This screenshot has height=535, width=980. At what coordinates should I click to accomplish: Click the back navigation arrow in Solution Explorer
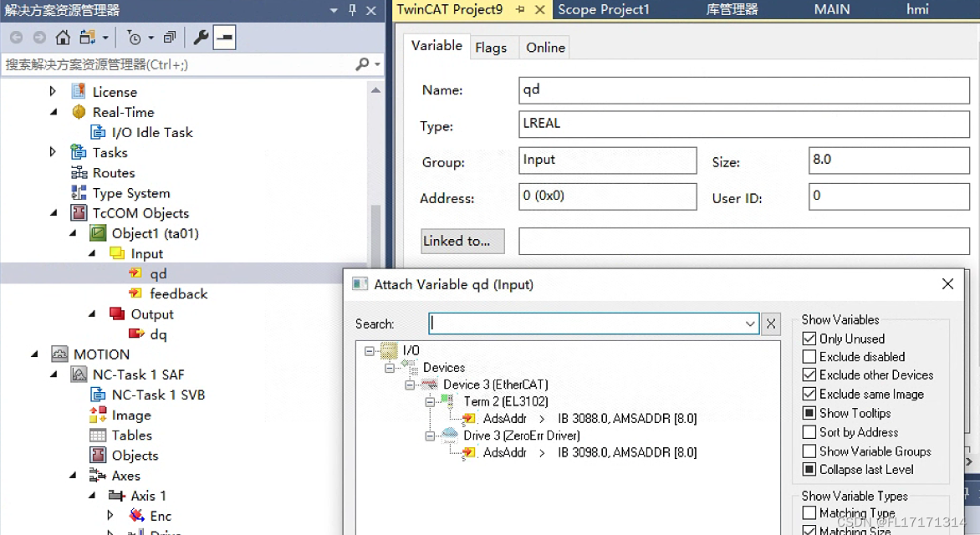coord(16,38)
